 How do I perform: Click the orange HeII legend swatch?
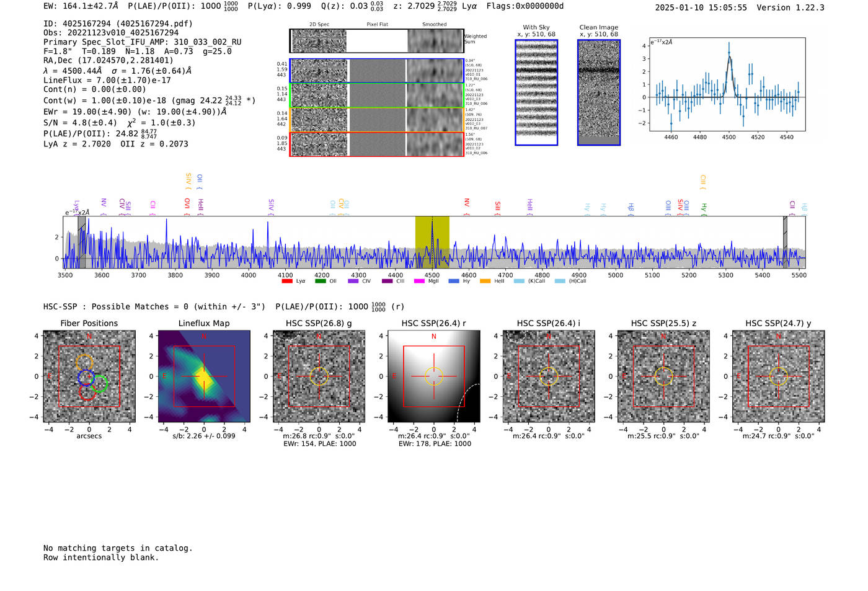[x=485, y=281]
